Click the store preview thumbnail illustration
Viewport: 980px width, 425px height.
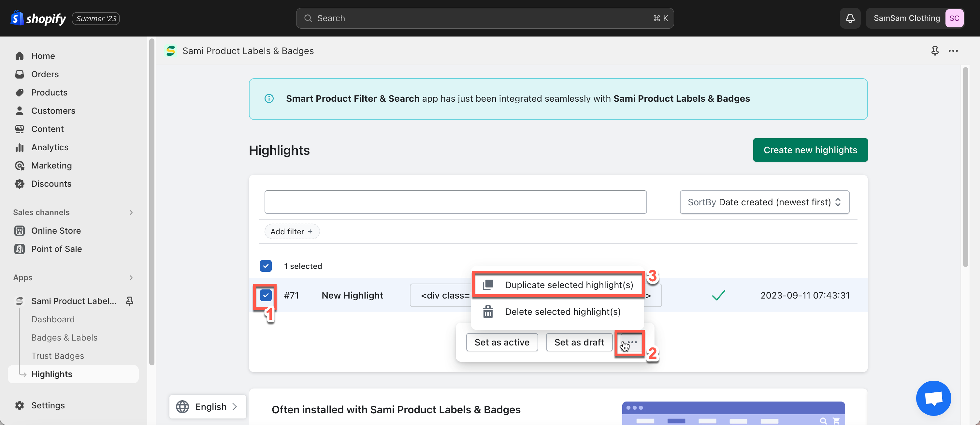tap(733, 413)
